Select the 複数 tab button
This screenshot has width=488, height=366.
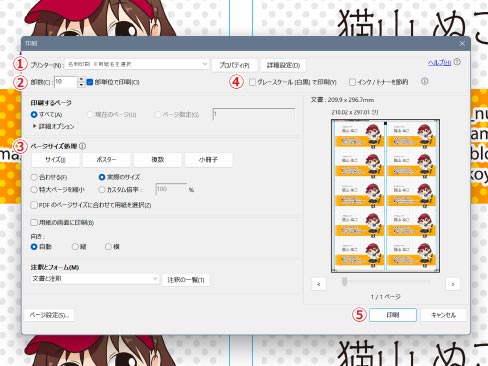pos(157,160)
